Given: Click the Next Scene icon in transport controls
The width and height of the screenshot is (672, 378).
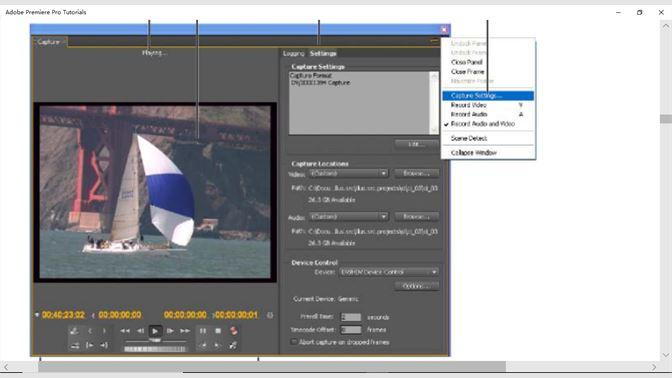Looking at the screenshot, I should pos(74,331).
